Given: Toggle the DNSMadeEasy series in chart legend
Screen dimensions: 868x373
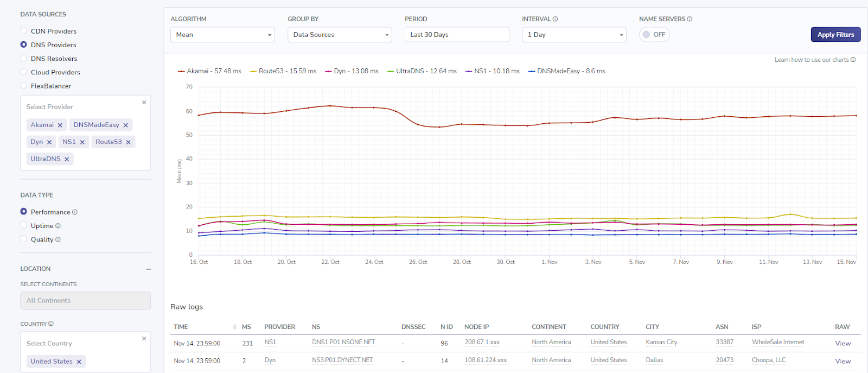Looking at the screenshot, I should click(x=566, y=71).
